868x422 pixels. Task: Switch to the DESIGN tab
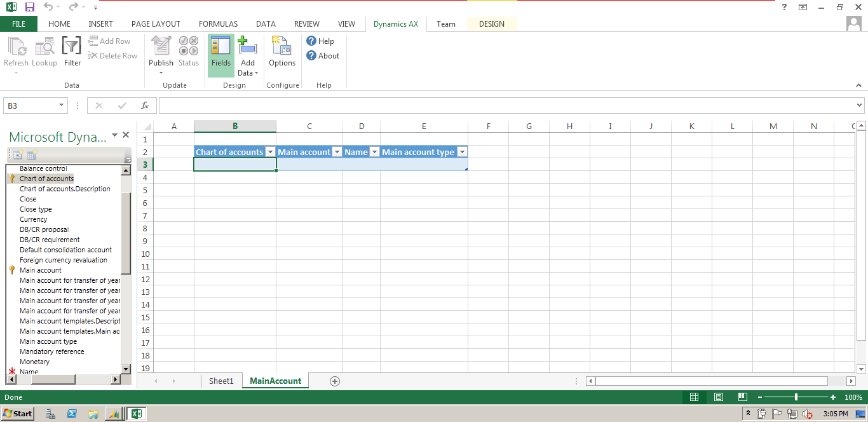(x=492, y=24)
